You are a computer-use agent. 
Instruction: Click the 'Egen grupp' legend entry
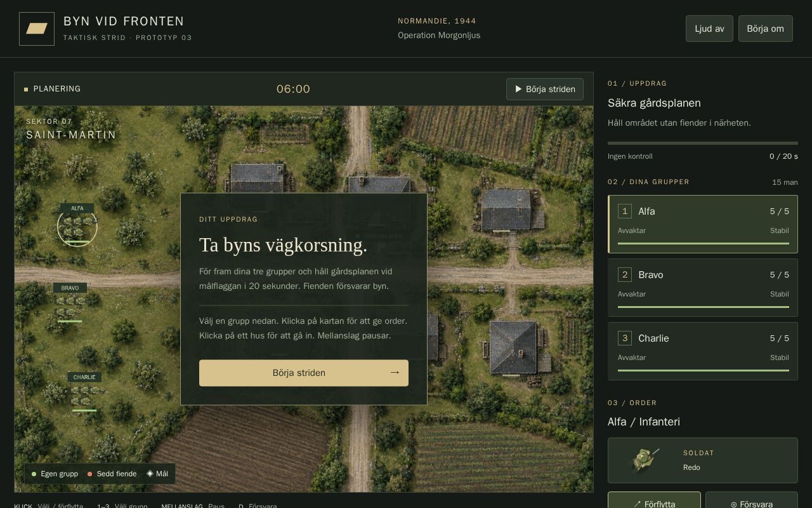click(x=55, y=474)
